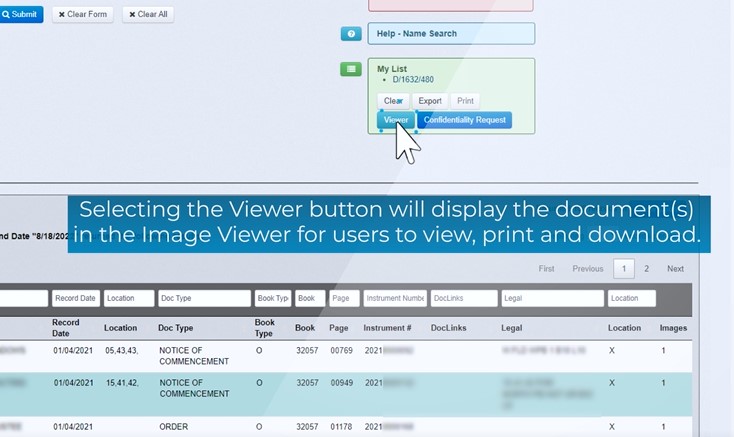Click the Print button in My List
Screen dimensions: 734x437
(465, 101)
